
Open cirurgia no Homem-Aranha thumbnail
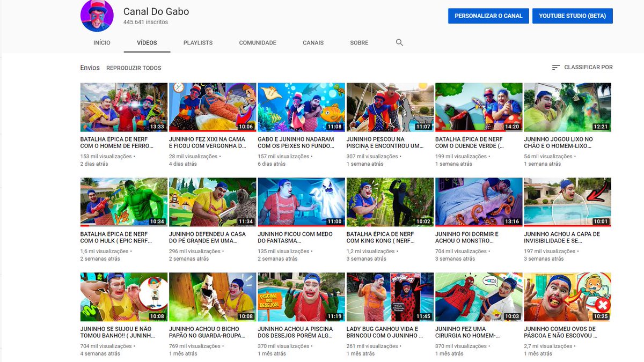point(479,297)
